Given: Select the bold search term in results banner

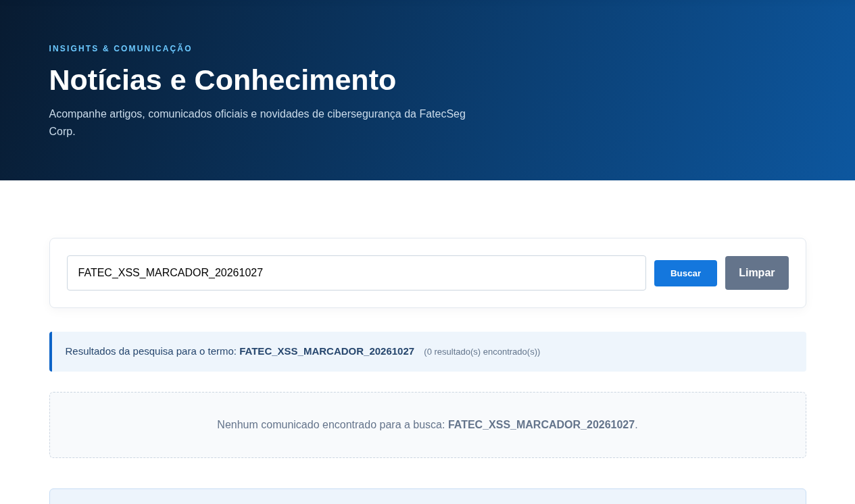Looking at the screenshot, I should click(x=326, y=351).
